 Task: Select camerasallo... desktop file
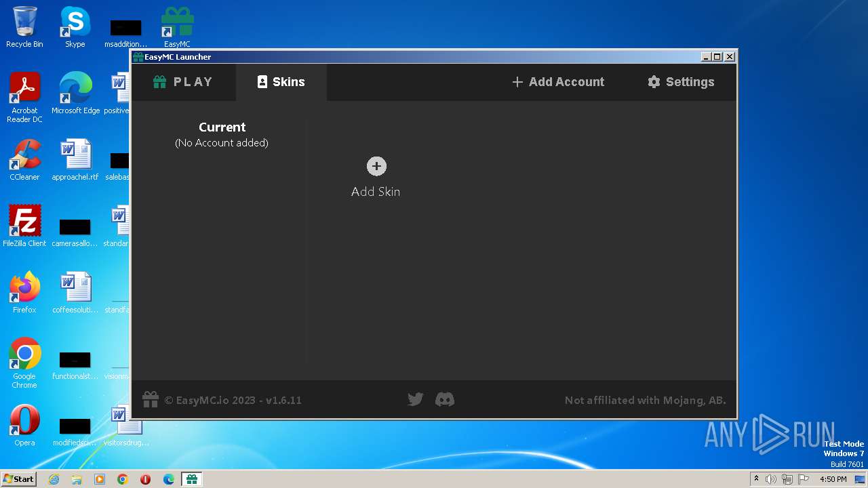click(75, 230)
